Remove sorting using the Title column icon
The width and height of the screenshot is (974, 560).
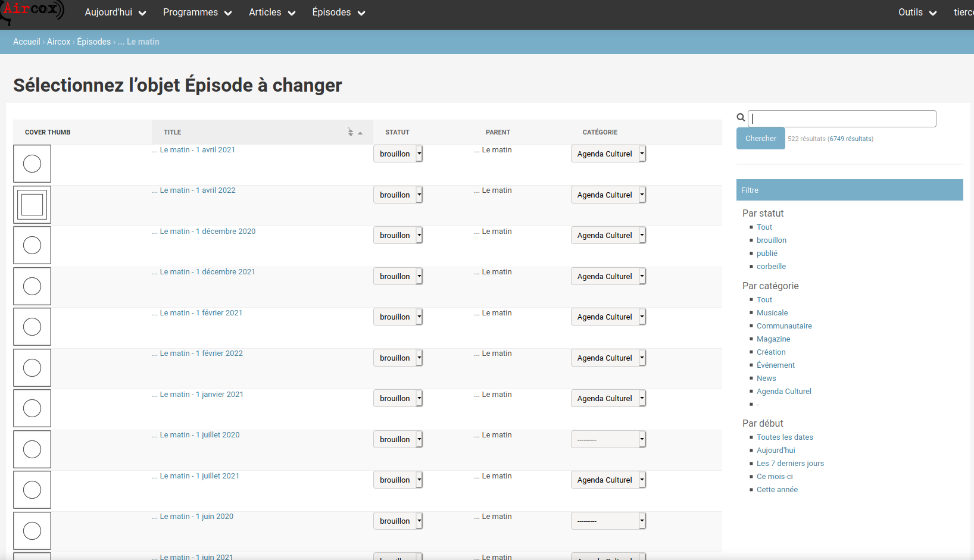(351, 132)
